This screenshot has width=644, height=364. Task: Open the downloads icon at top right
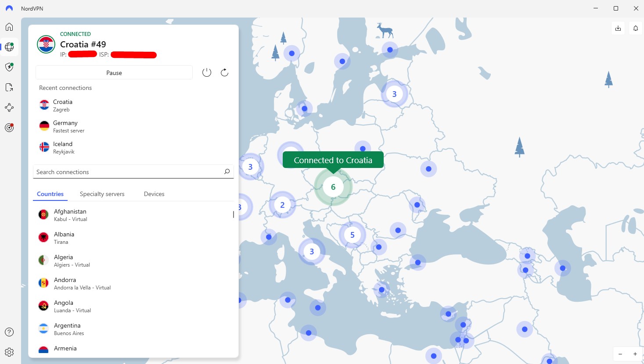point(618,28)
